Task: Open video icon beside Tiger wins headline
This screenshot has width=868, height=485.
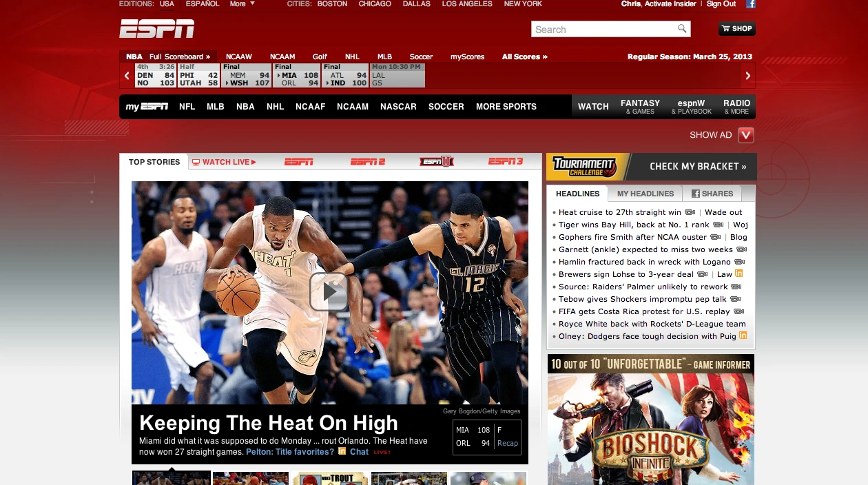Action: [718, 225]
